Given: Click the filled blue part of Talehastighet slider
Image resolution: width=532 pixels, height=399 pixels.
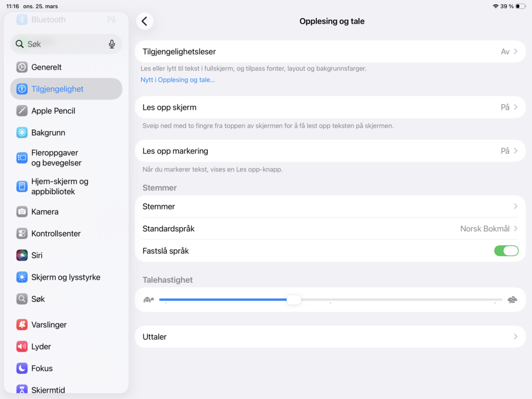Looking at the screenshot, I should pos(222,300).
